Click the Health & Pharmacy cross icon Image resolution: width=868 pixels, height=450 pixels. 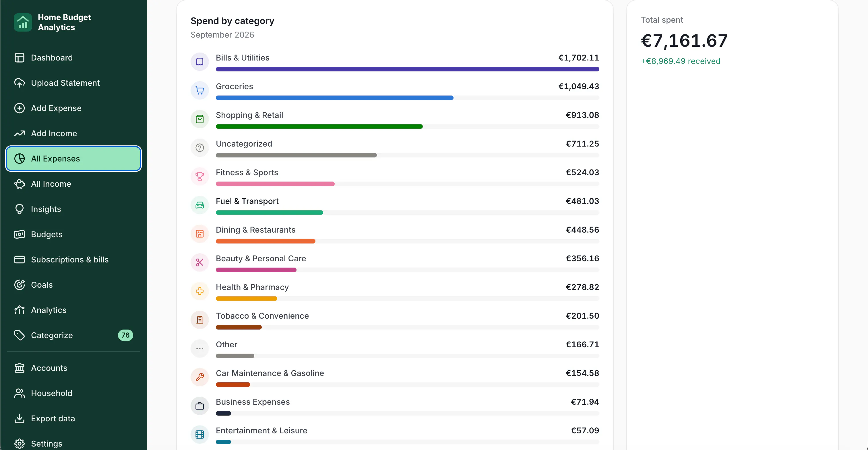coord(200,291)
